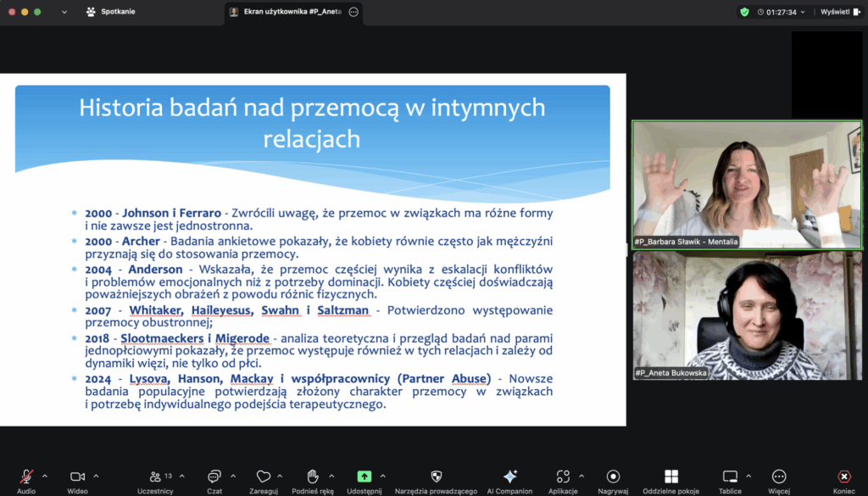Launch the AI Companion

click(509, 476)
